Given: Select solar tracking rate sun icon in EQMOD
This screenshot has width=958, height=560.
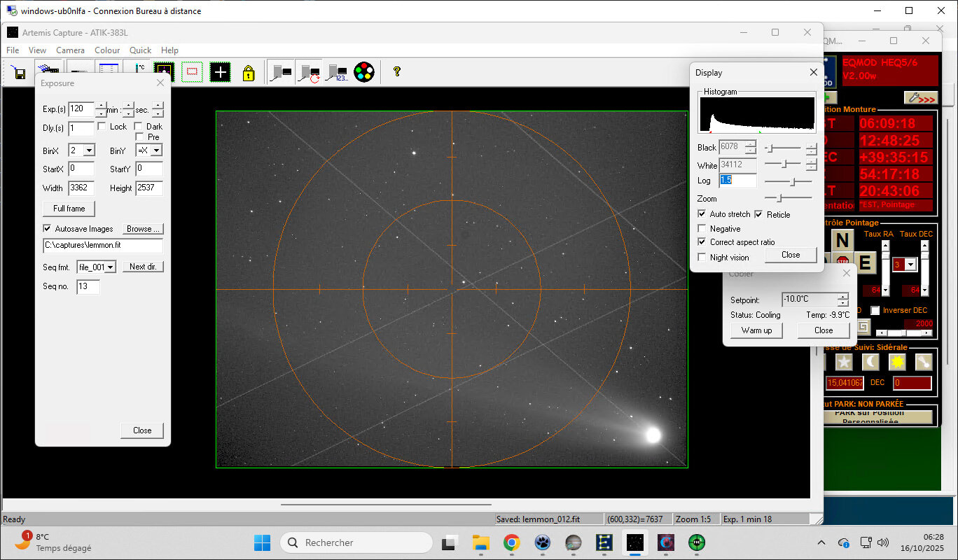Looking at the screenshot, I should click(897, 362).
